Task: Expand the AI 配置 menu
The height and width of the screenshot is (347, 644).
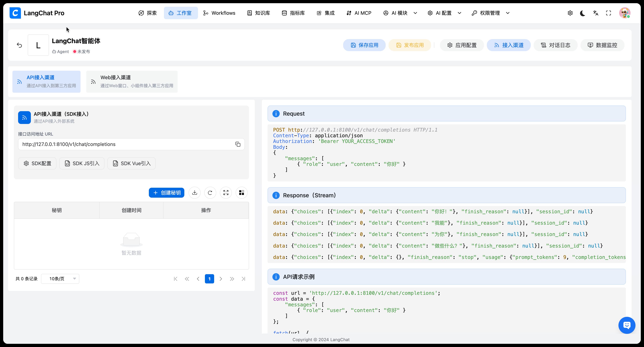Action: 444,13
